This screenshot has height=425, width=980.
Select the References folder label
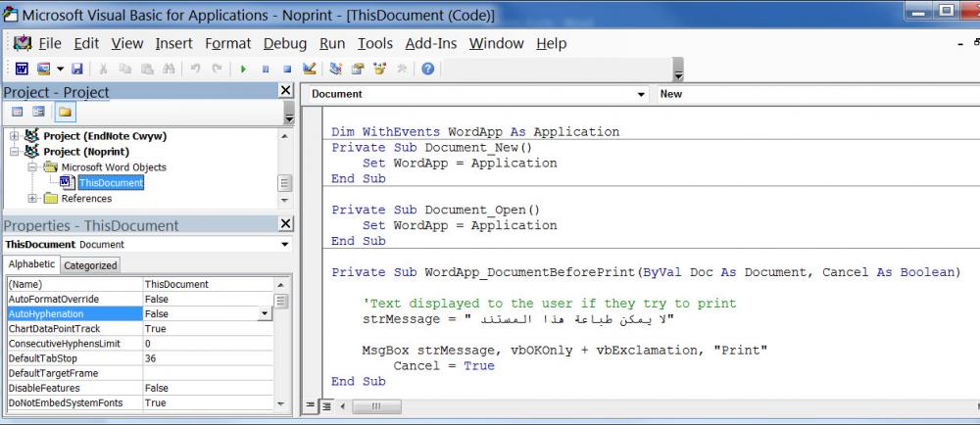click(x=86, y=199)
